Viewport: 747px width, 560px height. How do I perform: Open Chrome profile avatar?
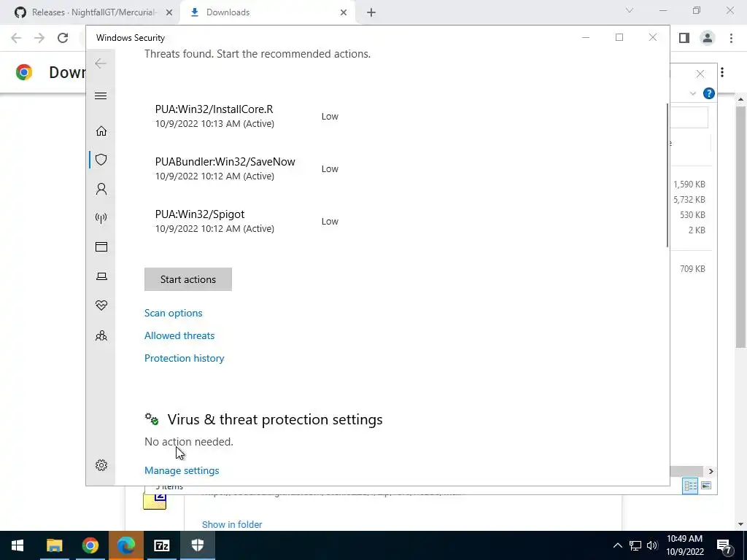click(708, 38)
